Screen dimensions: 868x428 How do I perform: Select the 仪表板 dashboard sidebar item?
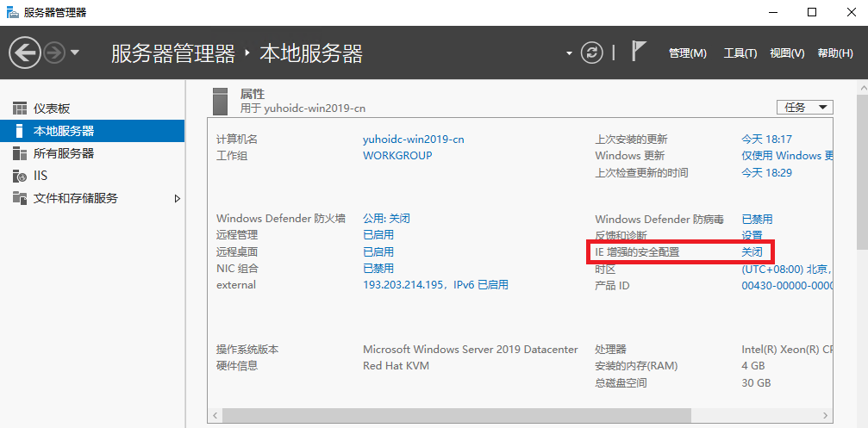pos(51,109)
